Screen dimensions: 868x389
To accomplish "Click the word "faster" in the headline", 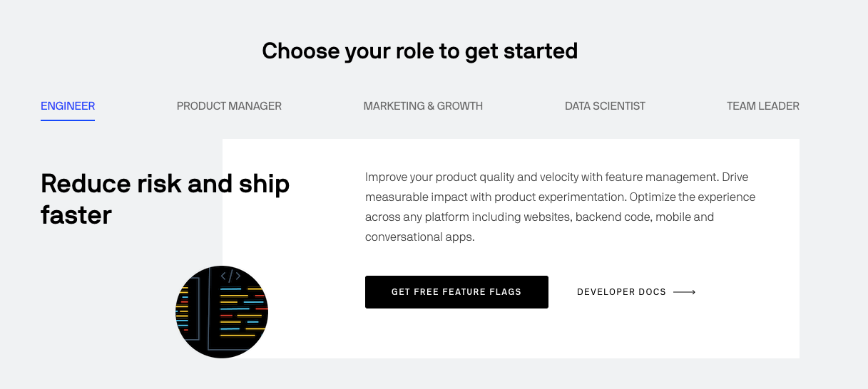I will [x=76, y=214].
